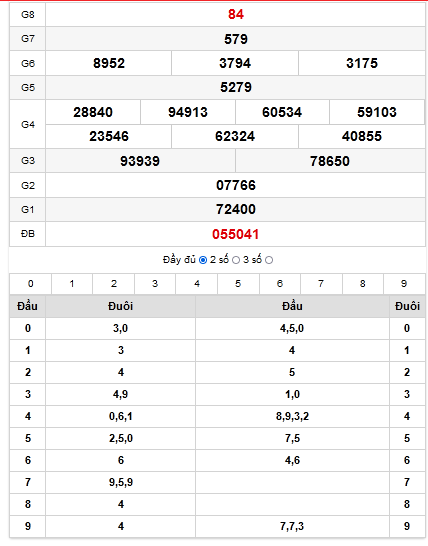
Task: Choose digit 6 in number filter row
Action: click(280, 284)
